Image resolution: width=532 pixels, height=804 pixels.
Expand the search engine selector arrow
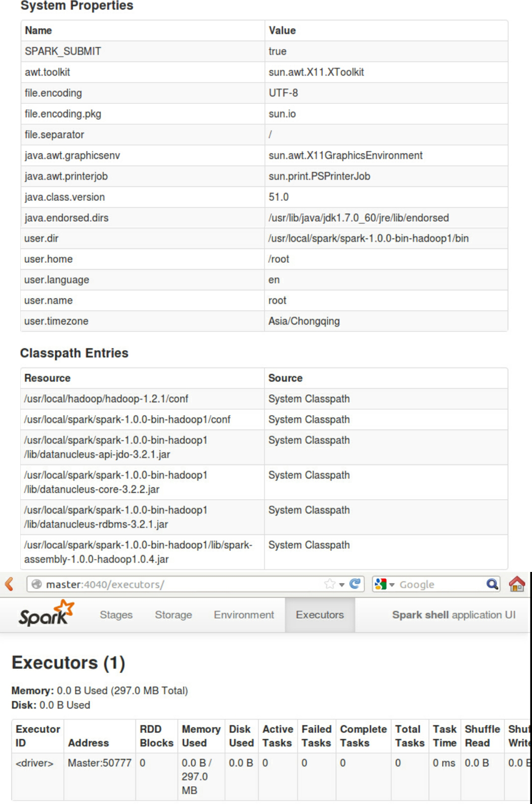[x=392, y=585]
